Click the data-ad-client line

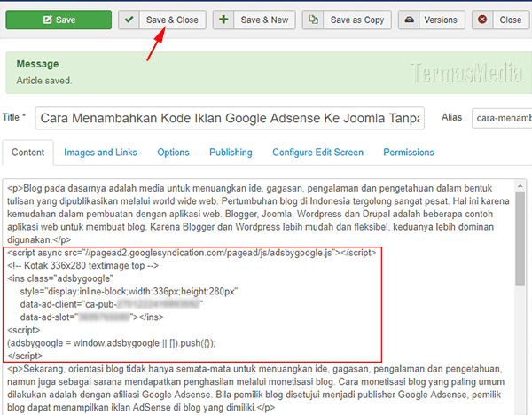pos(112,304)
